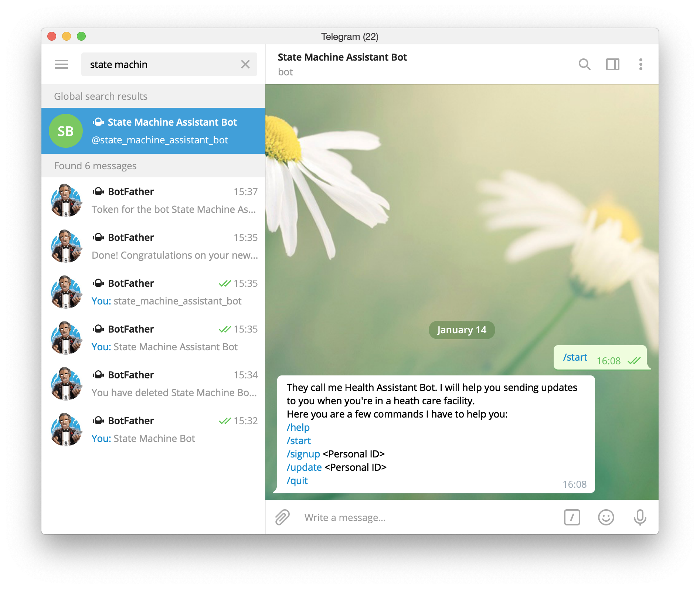Click the green SB avatar

pyautogui.click(x=66, y=131)
